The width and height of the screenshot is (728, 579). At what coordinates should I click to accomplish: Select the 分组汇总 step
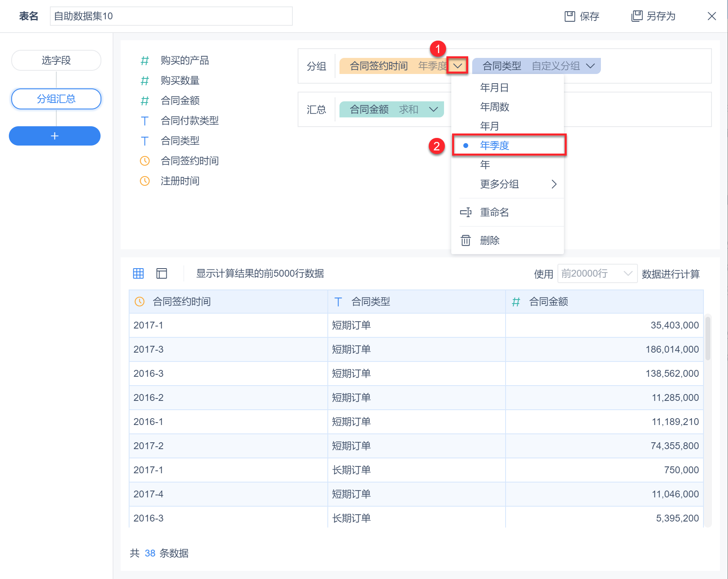pyautogui.click(x=56, y=99)
